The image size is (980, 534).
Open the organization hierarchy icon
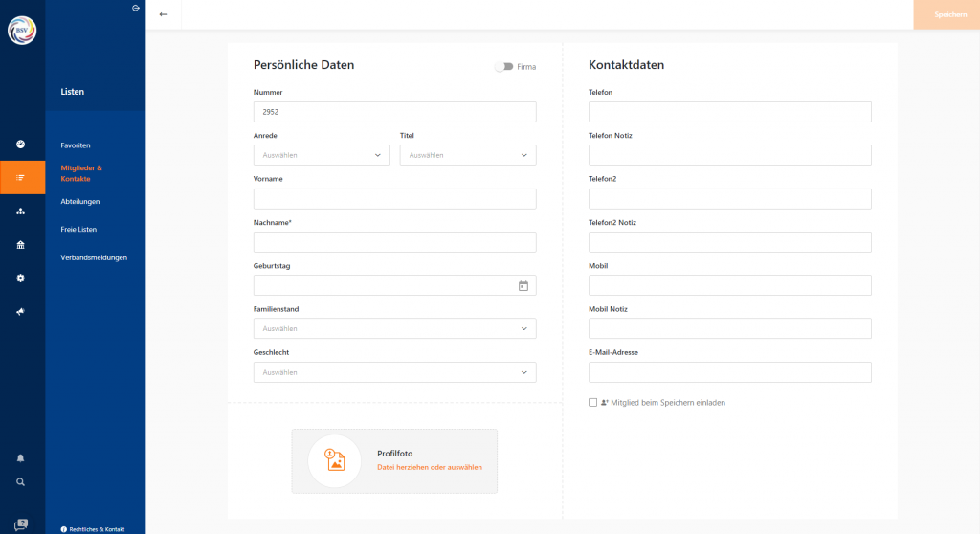[x=21, y=211]
